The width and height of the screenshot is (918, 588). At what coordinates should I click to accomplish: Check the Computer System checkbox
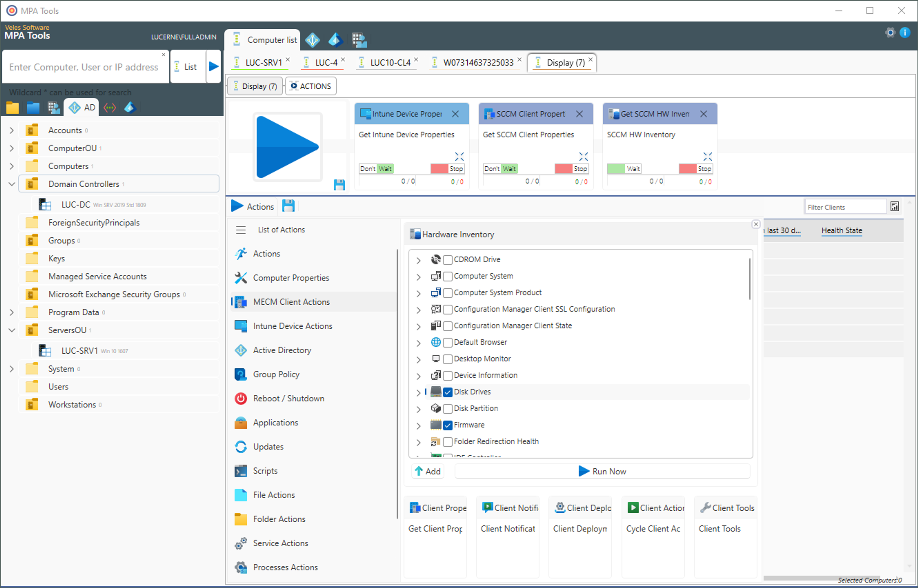tap(448, 276)
